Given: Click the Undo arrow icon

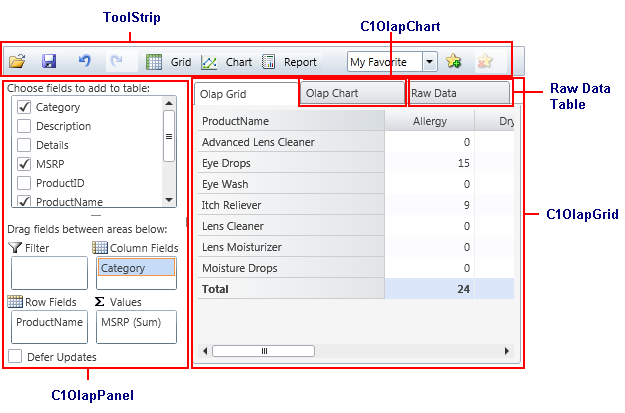Looking at the screenshot, I should click(84, 62).
